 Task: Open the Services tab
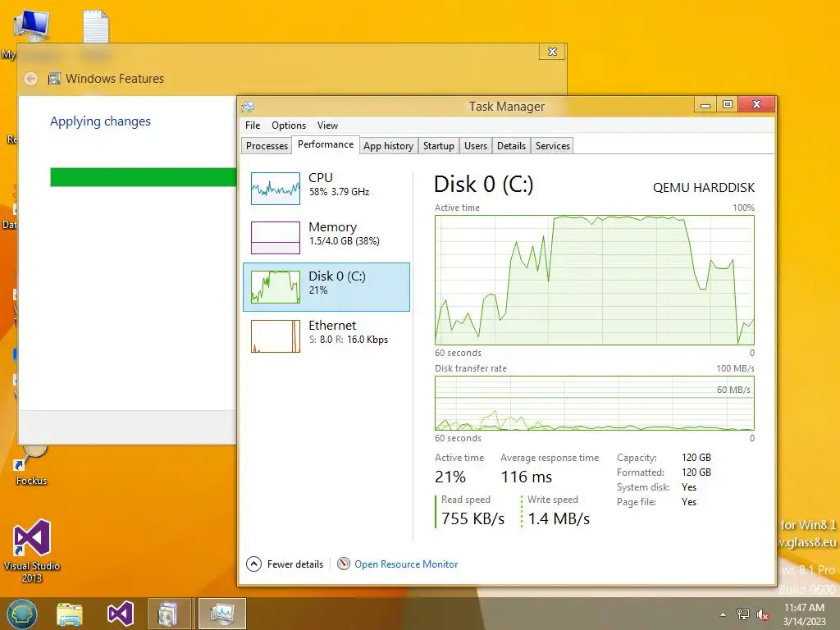coord(552,146)
